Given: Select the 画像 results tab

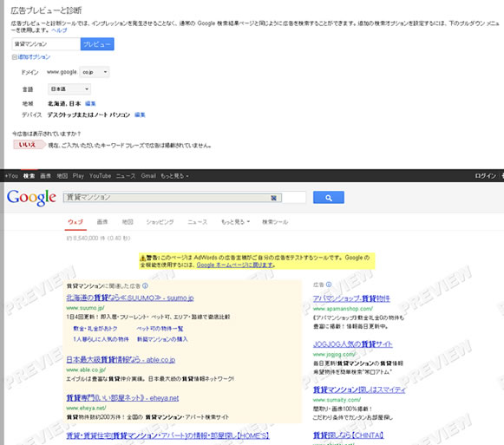Looking at the screenshot, I should [x=102, y=222].
